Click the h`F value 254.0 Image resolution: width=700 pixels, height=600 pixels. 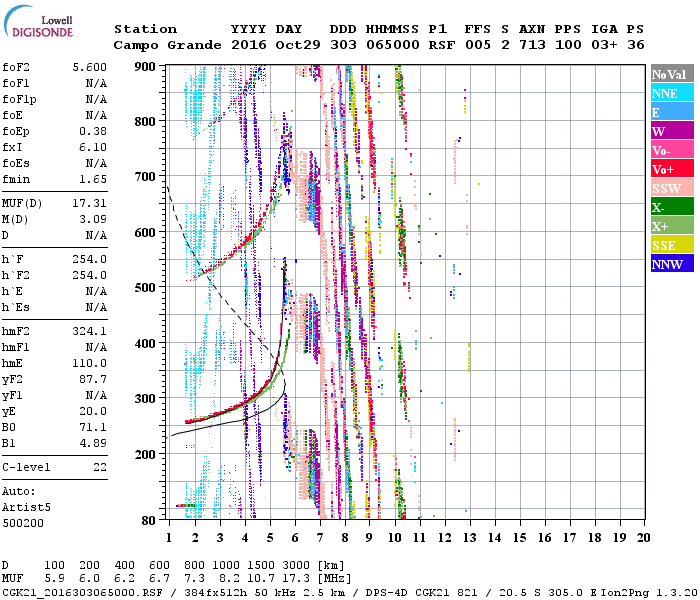click(90, 259)
